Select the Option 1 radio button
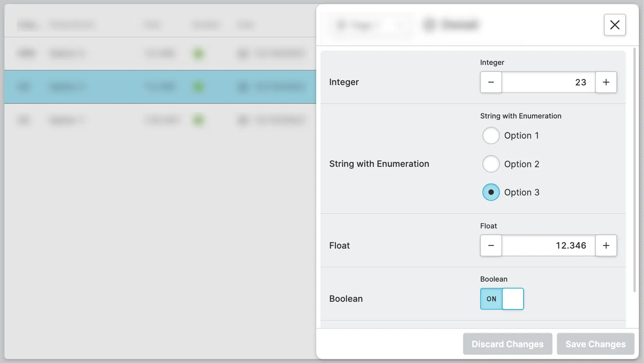Screen dimensions: 644x363 point(491,136)
